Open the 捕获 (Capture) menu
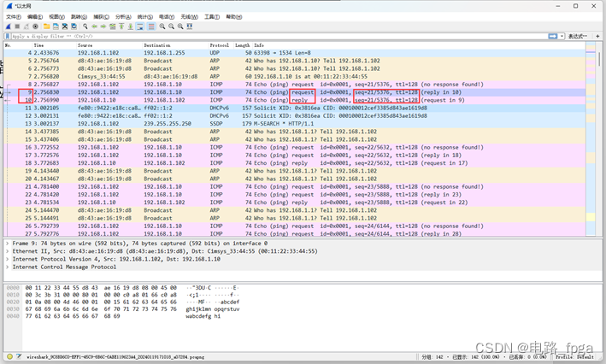This screenshot has width=606, height=364. pyautogui.click(x=101, y=16)
